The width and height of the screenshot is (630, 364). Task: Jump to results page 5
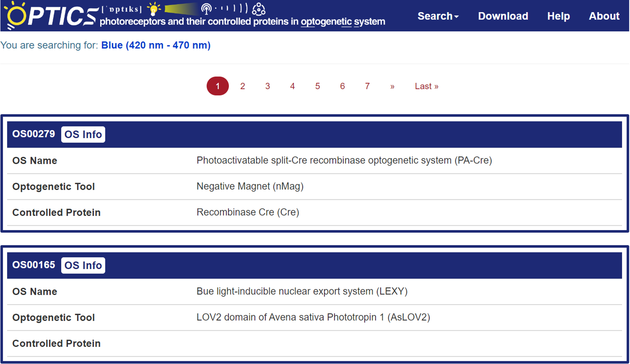click(317, 86)
